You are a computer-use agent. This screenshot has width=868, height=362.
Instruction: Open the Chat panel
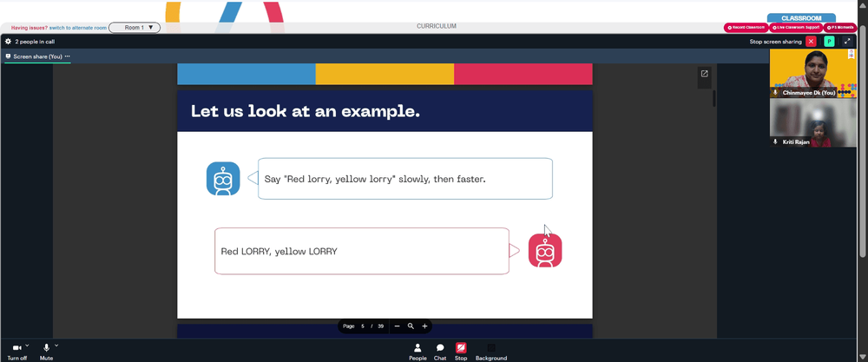point(440,351)
